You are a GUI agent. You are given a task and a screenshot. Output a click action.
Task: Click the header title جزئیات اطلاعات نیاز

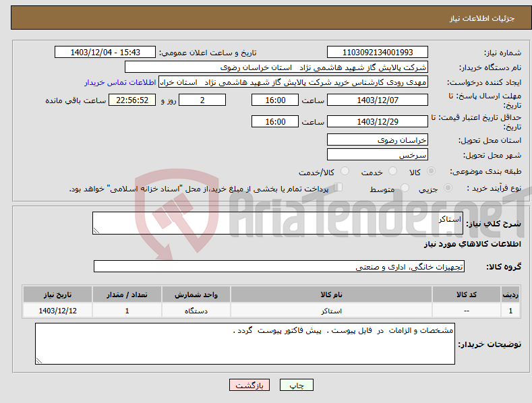click(482, 18)
